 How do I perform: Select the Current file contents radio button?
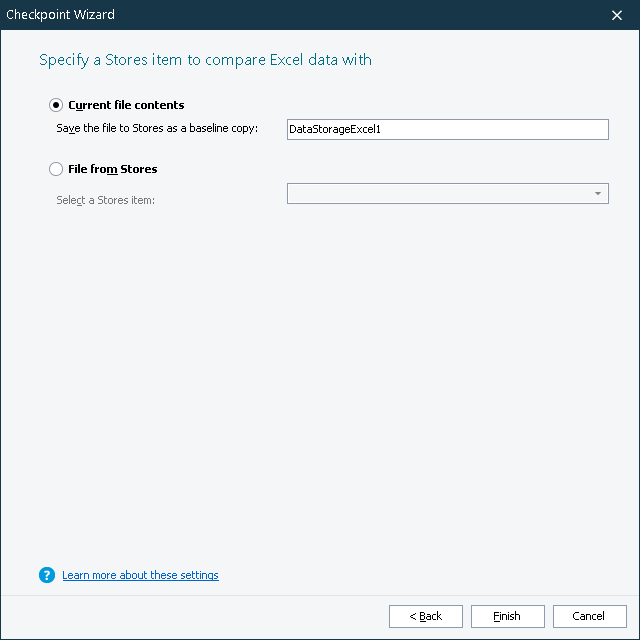56,105
